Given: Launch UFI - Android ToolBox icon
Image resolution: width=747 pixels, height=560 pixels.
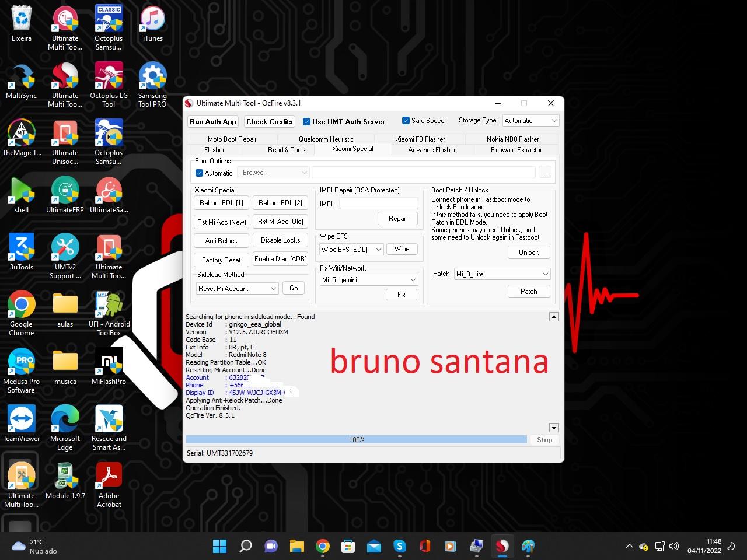Looking at the screenshot, I should point(109,314).
